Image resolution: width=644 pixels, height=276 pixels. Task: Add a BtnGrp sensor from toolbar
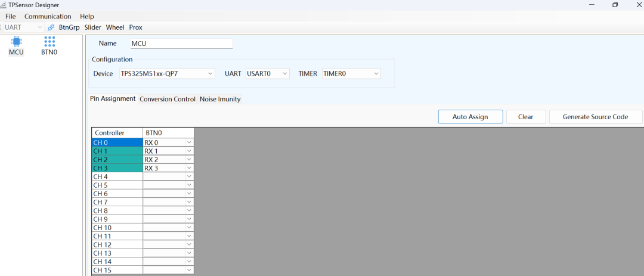[x=69, y=27]
